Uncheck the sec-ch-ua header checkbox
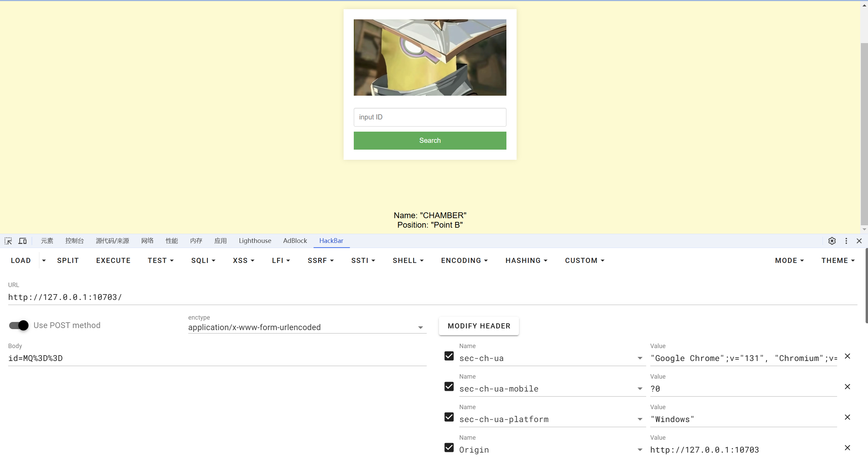The width and height of the screenshot is (868, 457). (x=449, y=356)
